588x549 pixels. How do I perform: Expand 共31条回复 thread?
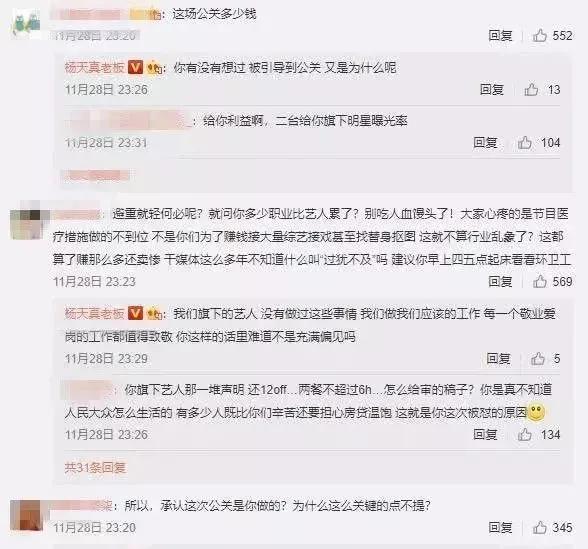(x=95, y=467)
